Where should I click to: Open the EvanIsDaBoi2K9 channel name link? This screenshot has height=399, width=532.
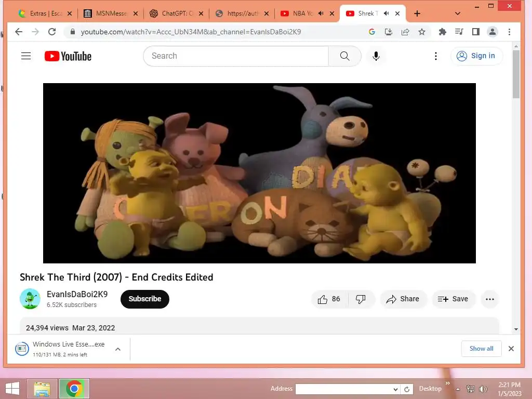pos(77,294)
